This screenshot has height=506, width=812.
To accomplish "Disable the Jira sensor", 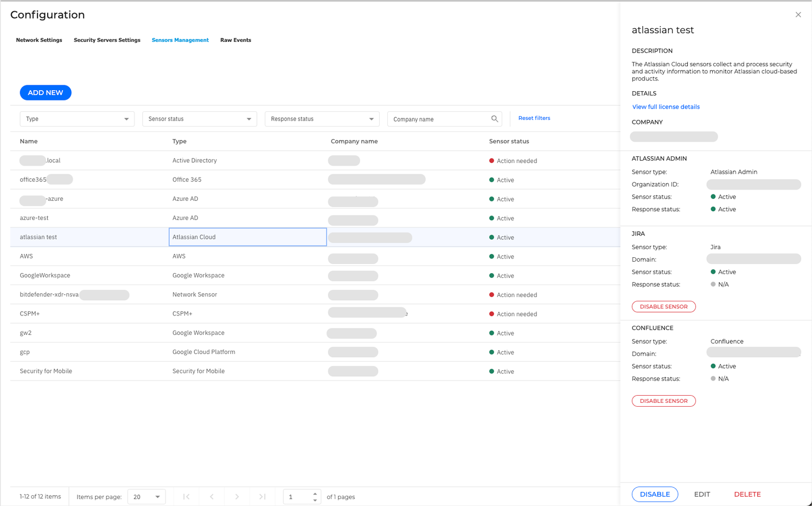I will [663, 307].
